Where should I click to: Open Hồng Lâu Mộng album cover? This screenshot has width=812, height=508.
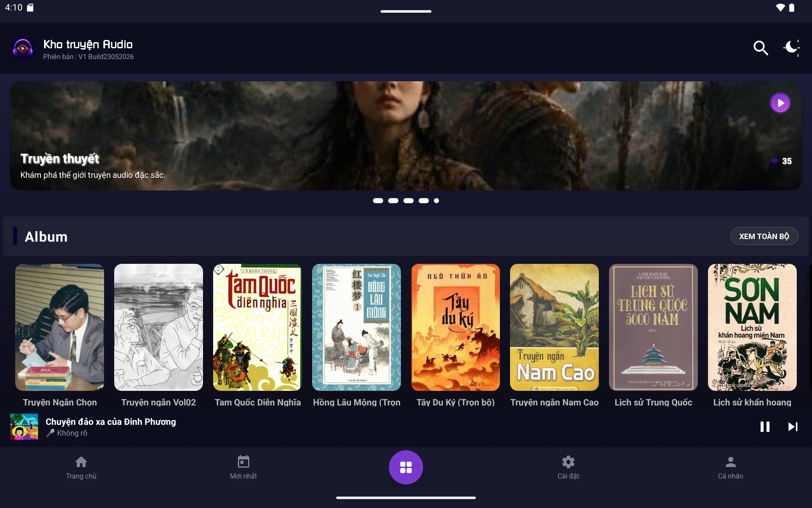pos(356,327)
